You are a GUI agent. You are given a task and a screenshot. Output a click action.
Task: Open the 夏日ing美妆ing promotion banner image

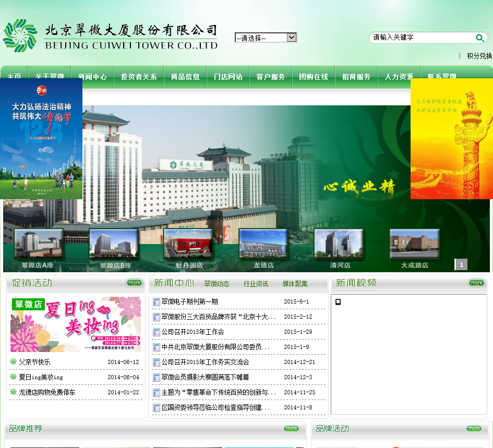[76, 324]
